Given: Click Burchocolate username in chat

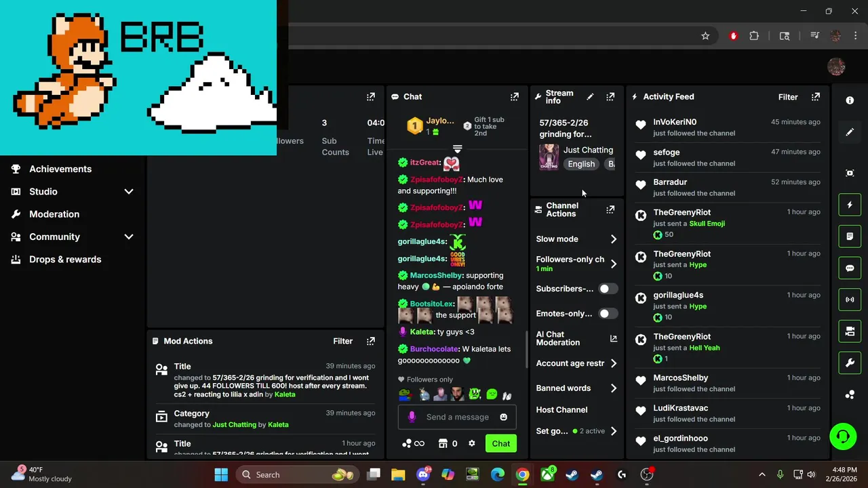Looking at the screenshot, I should [x=434, y=349].
